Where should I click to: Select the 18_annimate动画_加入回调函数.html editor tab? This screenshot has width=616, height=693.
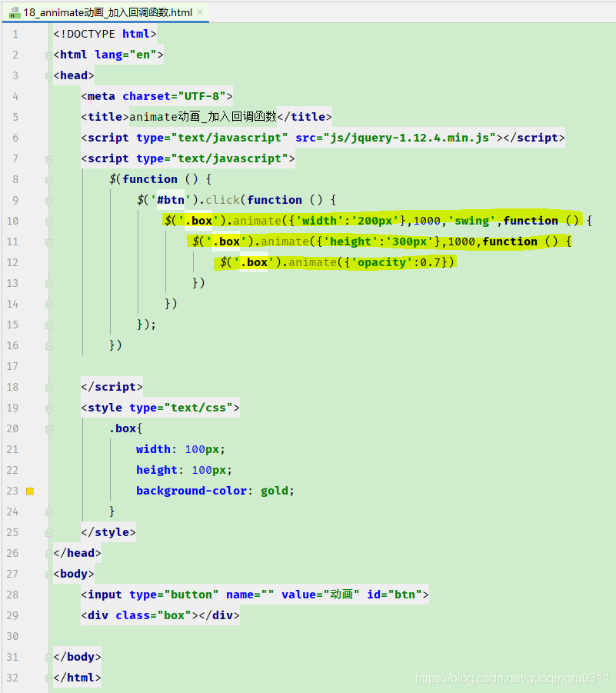pos(105,12)
